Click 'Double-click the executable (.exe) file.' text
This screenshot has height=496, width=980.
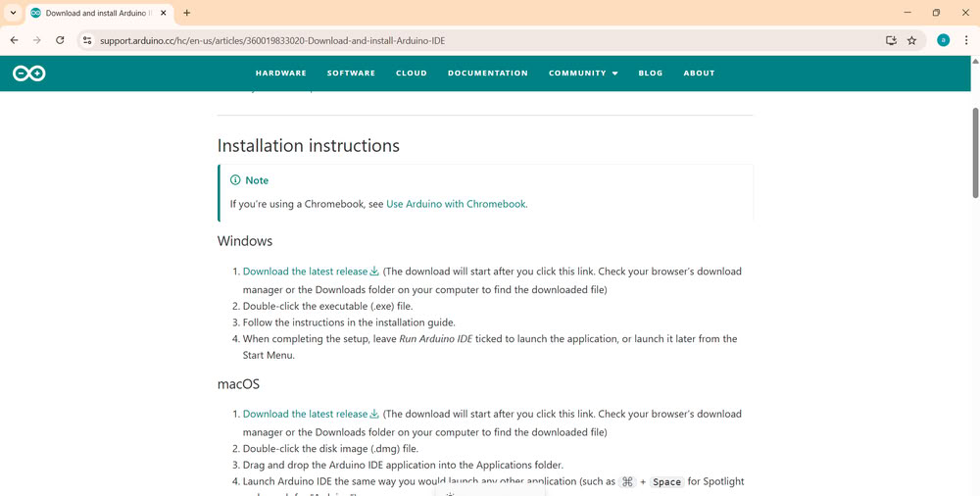(x=327, y=307)
